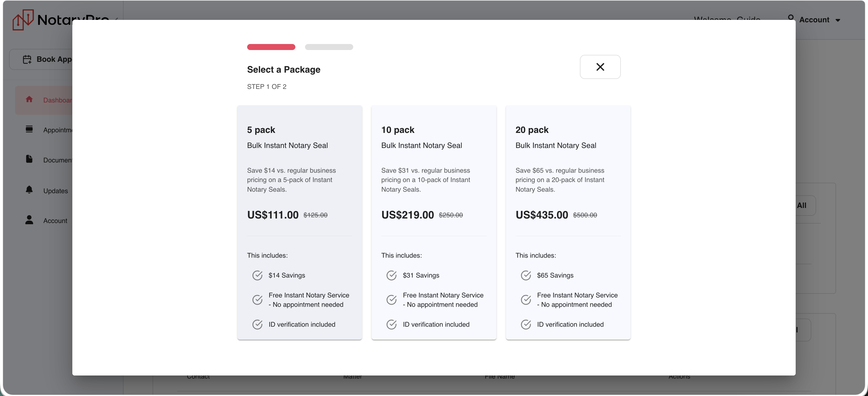868x396 pixels.
Task: Click 5 pack Free Instant Notary checkmark
Action: pos(257,300)
